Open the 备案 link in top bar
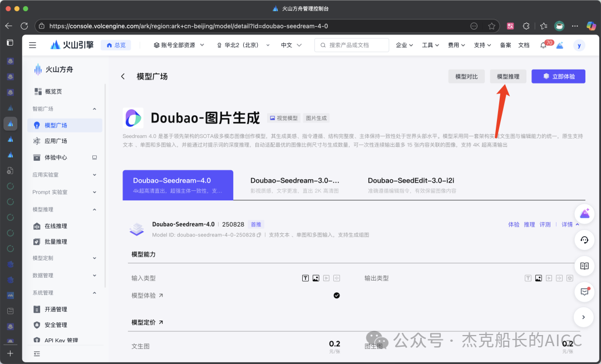This screenshot has height=364, width=601. 505,45
